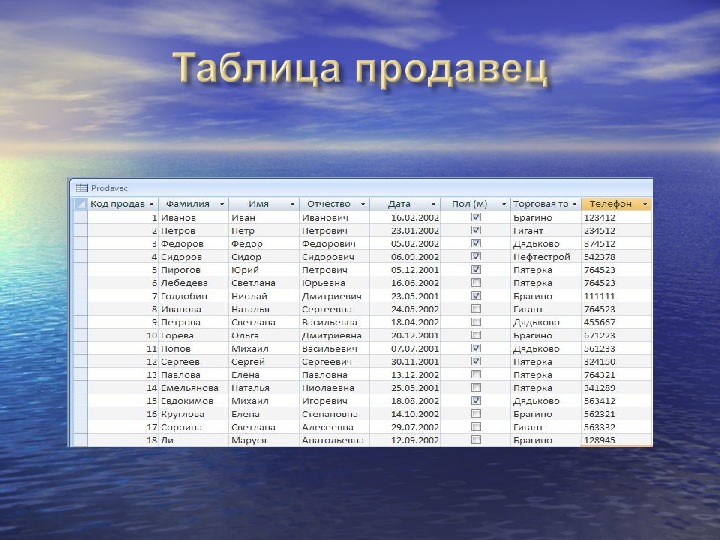
Task: Expand the Имя column filter arrow
Action: click(292, 204)
